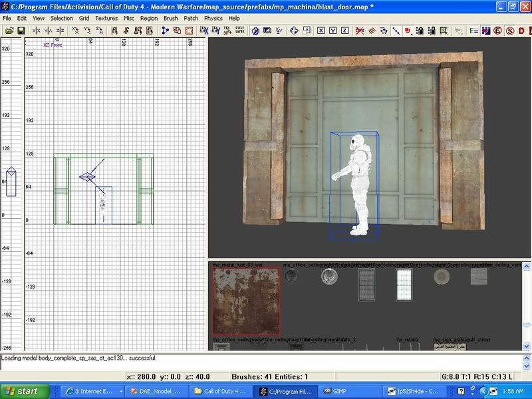Viewport: 532px width, 399px height.
Task: Select the round beige ceiling light texture
Action: [442, 277]
